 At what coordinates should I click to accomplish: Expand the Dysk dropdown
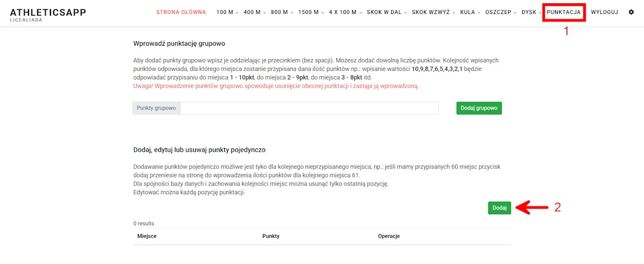531,12
